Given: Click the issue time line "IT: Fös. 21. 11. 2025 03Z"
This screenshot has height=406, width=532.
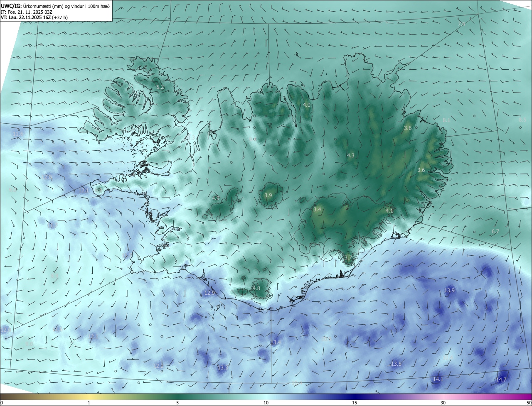Looking at the screenshot, I should (x=27, y=12).
